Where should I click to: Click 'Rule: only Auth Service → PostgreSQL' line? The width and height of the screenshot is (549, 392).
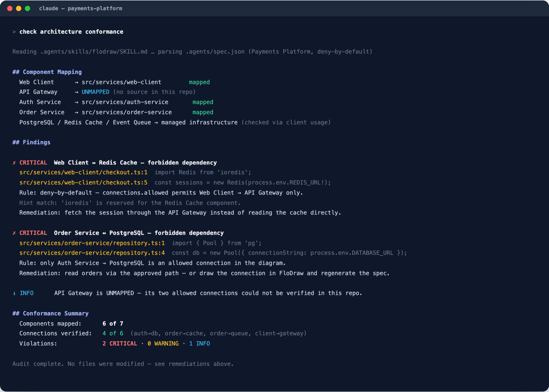(152, 263)
